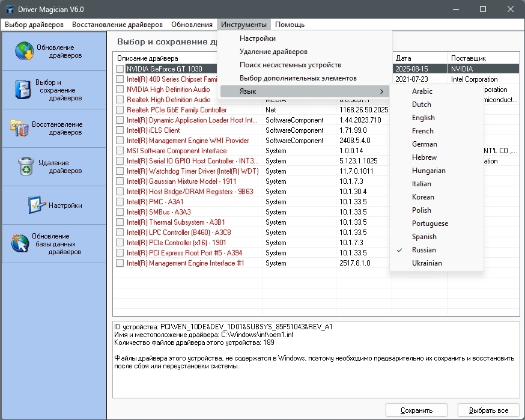The image size is (525, 420).
Task: Click the Удаление драйверов recycle bin icon
Action: pos(26,166)
